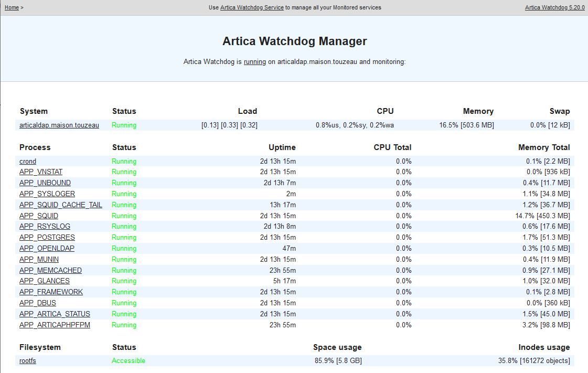The image size is (588, 373).
Task: Open the APP_MUNIN process link
Action: point(39,259)
